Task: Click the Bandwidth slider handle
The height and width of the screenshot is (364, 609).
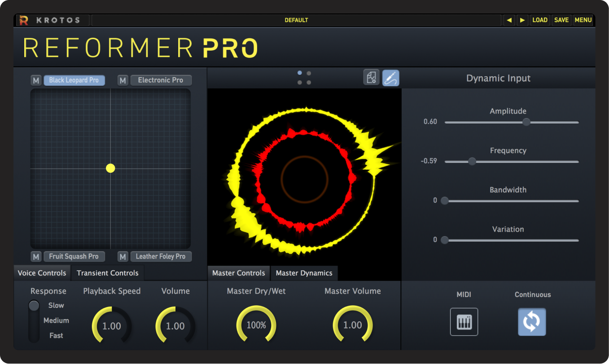Action: pos(445,201)
